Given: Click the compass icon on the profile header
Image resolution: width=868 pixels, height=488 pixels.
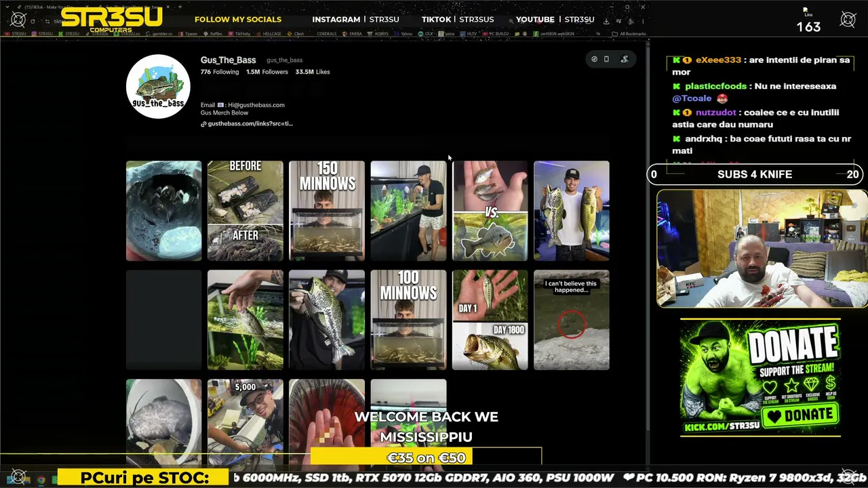Looking at the screenshot, I should (x=595, y=59).
